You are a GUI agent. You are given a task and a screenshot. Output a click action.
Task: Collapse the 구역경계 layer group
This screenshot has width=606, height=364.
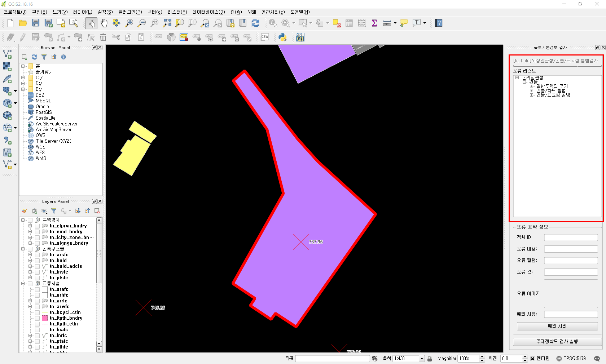pos(23,220)
